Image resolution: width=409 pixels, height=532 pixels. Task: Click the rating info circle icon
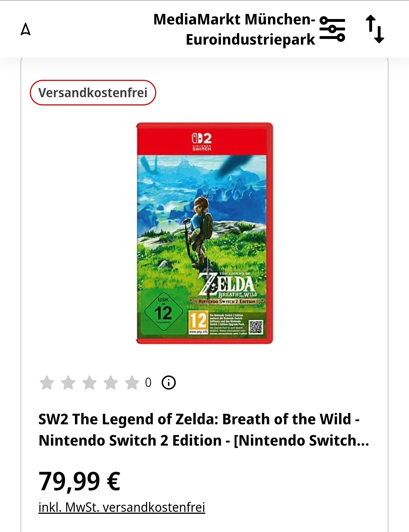pos(168,383)
